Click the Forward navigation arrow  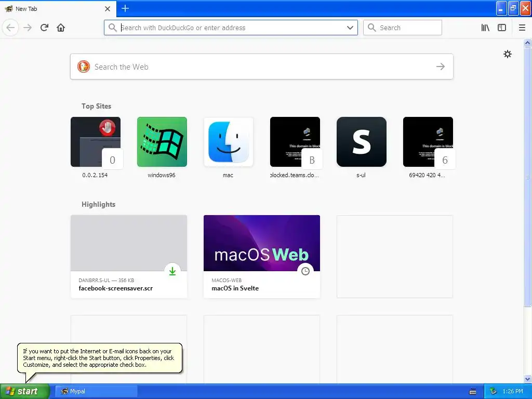28,28
